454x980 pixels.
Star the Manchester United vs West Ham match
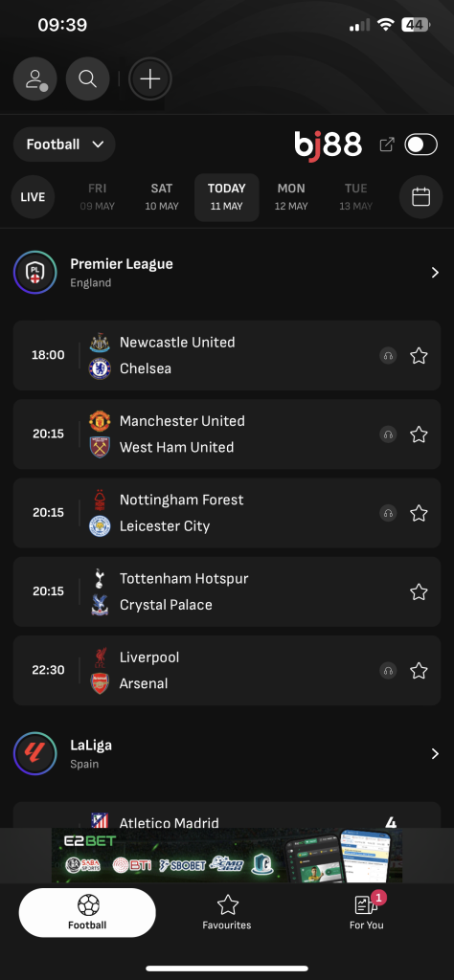point(419,434)
